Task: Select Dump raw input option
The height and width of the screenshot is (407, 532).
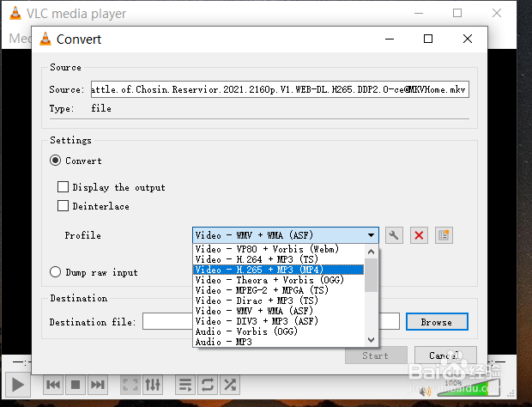Action: click(x=55, y=272)
